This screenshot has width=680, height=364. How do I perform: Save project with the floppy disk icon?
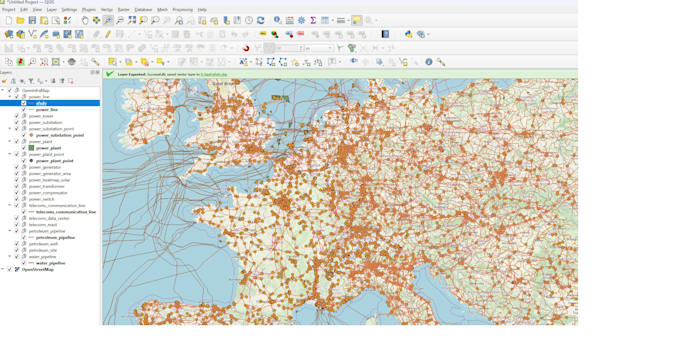pos(32,20)
